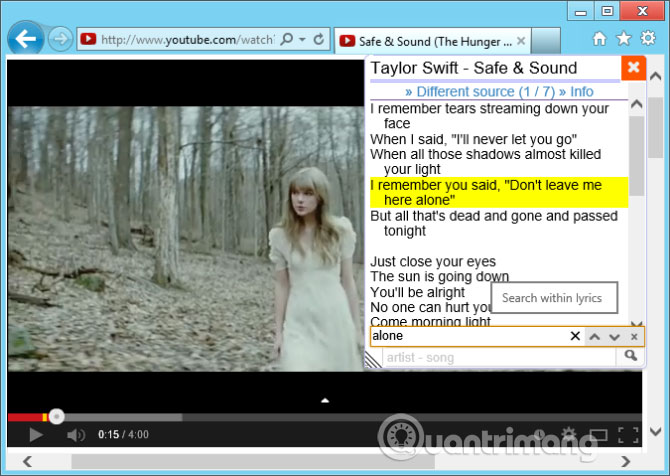
Task: Select the Safe & Sound browser tab
Action: (432, 41)
